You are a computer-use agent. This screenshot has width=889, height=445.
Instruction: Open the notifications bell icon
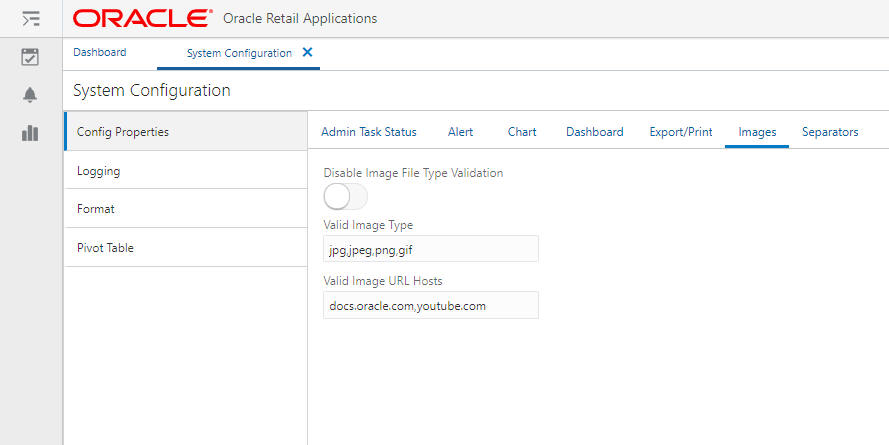click(x=30, y=95)
